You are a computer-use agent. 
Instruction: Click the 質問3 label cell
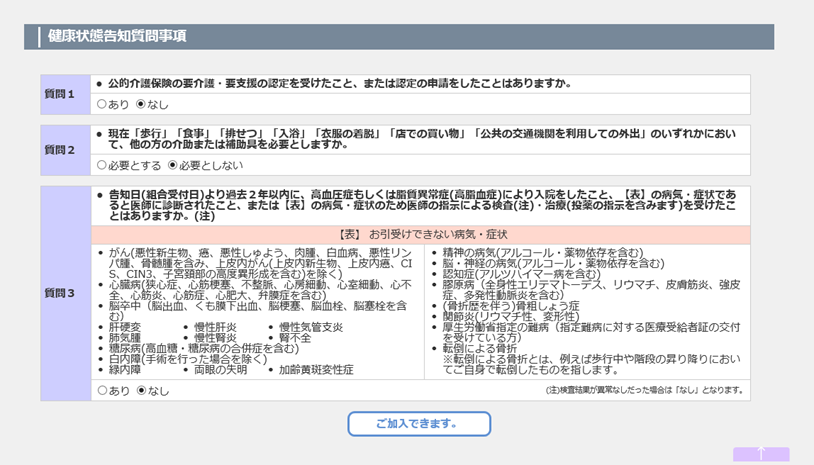pyautogui.click(x=60, y=294)
